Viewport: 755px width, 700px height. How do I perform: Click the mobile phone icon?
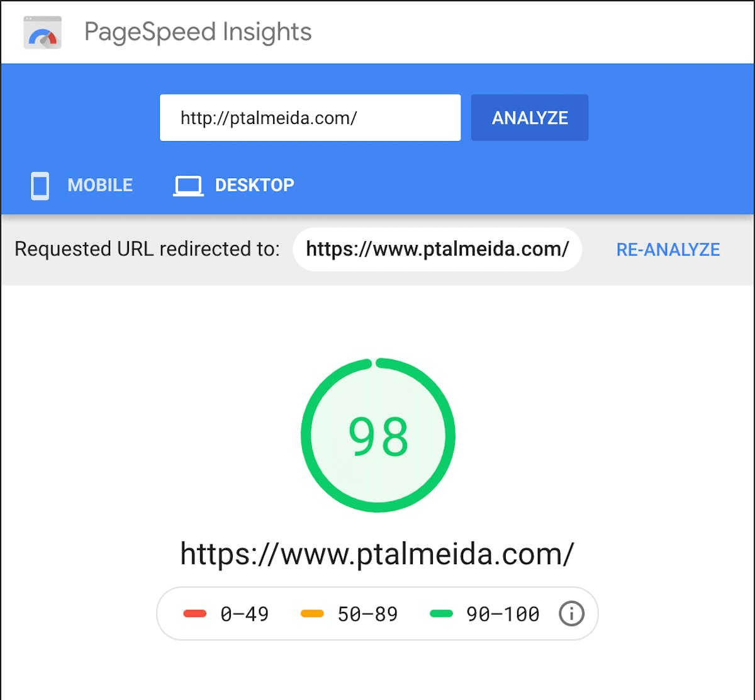point(40,186)
